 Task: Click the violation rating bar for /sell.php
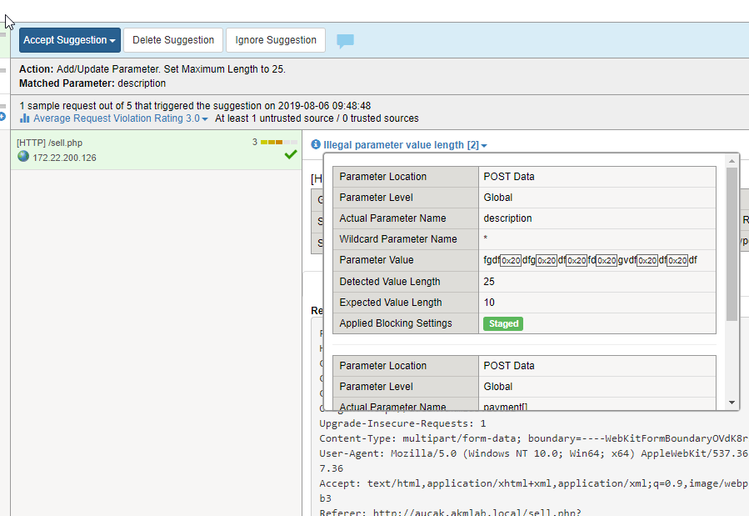click(x=278, y=142)
